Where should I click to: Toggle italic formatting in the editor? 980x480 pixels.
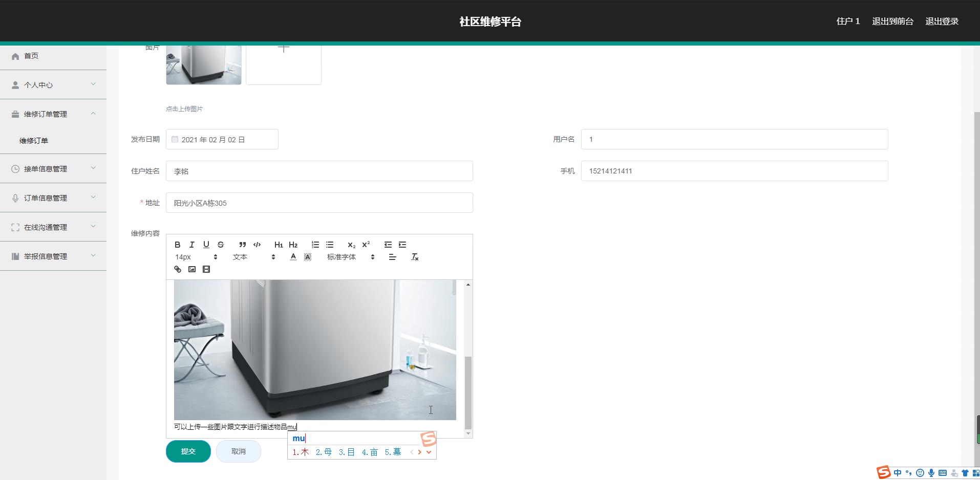tap(192, 245)
